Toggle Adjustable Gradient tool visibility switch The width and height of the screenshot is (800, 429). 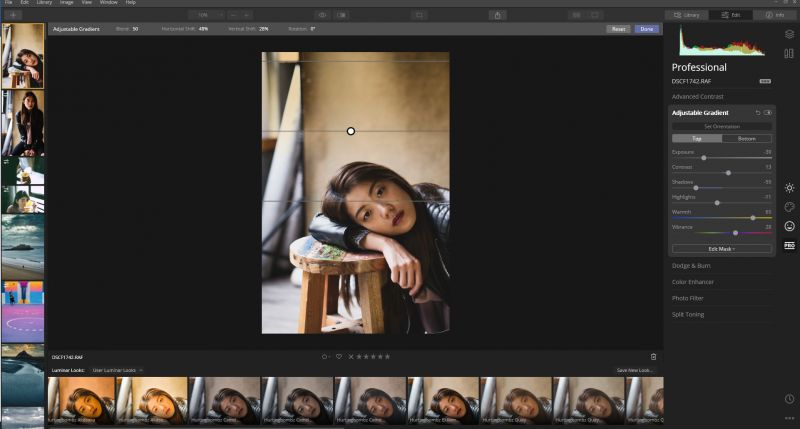[x=768, y=113]
